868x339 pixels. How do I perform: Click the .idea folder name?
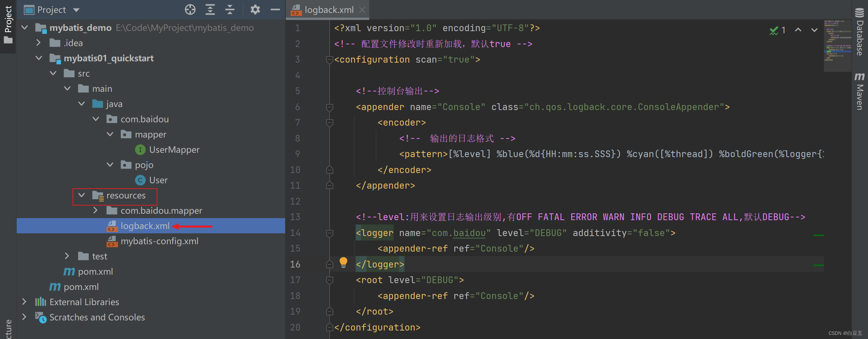[73, 43]
